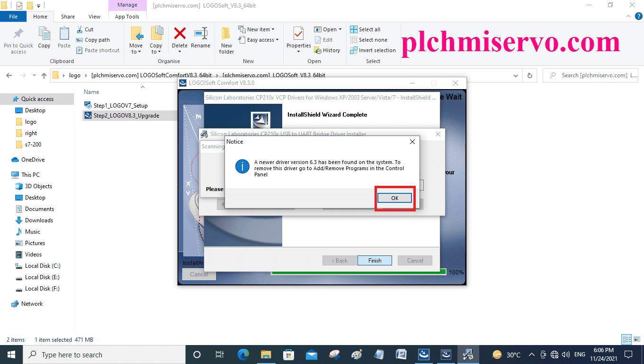Image resolution: width=644 pixels, height=364 pixels.
Task: Switch to the App Tools tab
Action: pyautogui.click(x=127, y=17)
